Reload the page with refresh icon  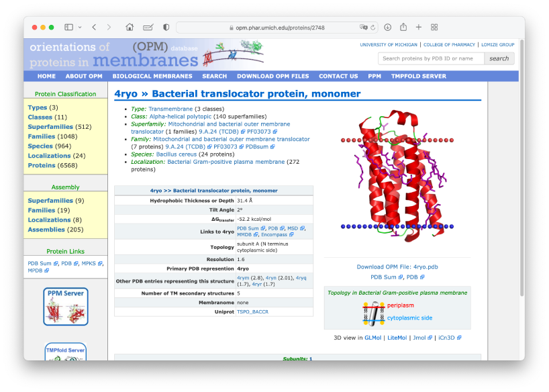(373, 28)
